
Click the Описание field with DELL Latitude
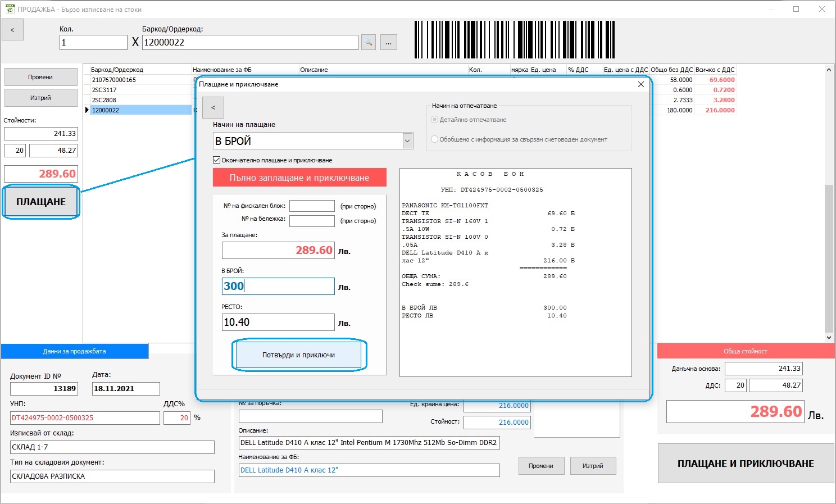click(369, 443)
